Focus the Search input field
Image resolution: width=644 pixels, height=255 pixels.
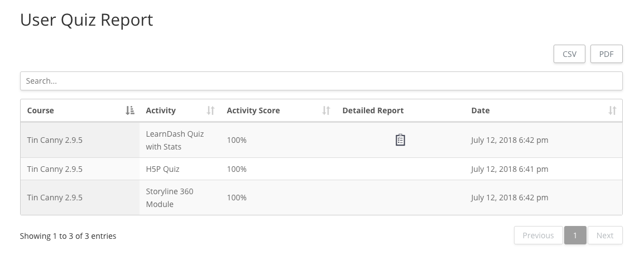tap(321, 81)
